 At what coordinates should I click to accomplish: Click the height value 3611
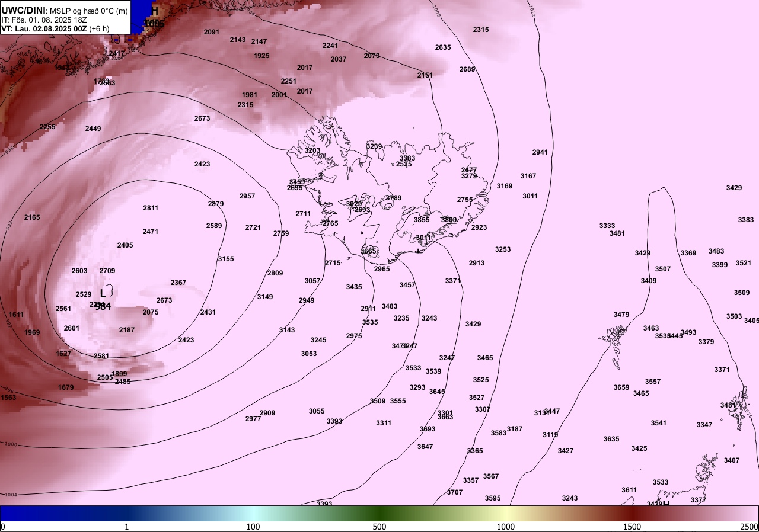pyautogui.click(x=629, y=490)
